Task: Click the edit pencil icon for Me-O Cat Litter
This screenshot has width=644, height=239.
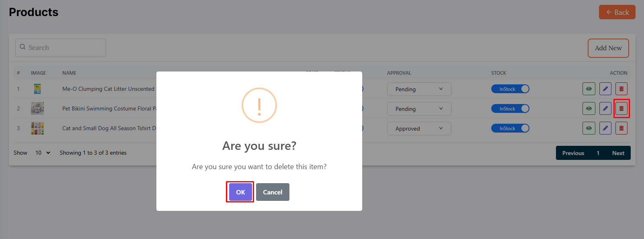Action: coord(605,89)
